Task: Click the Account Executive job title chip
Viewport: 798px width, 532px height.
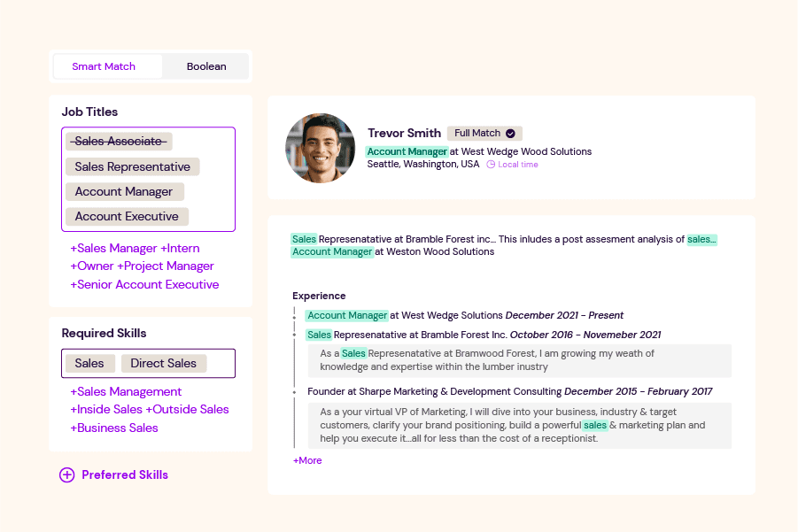Action: (127, 216)
